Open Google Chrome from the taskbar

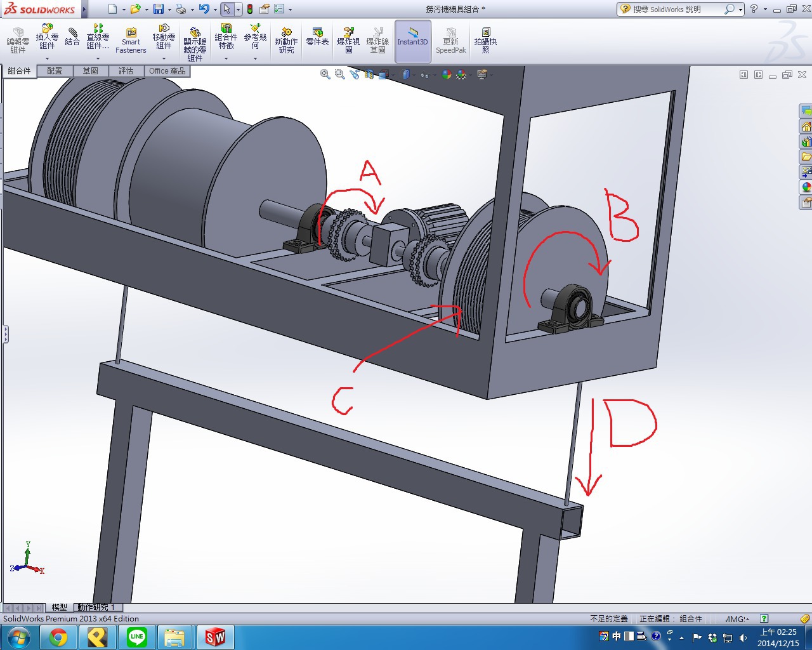[58, 637]
